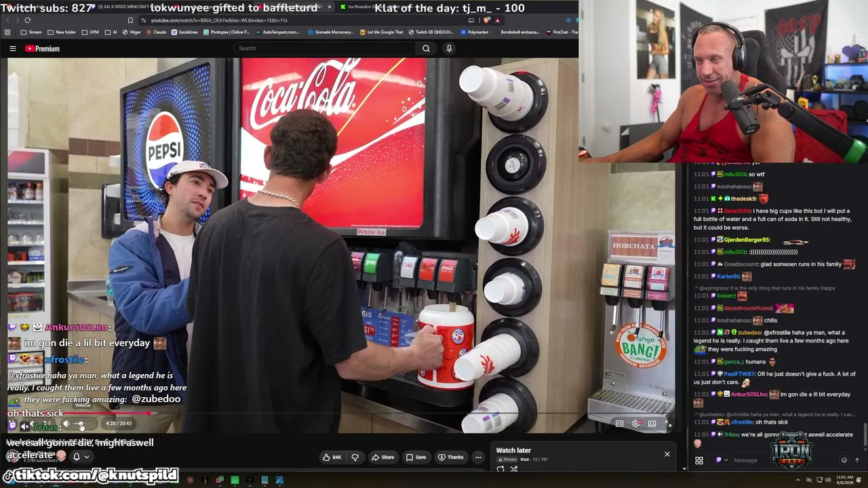Click the browser address bar URL
Screen dimensions: 868x488
219,20
